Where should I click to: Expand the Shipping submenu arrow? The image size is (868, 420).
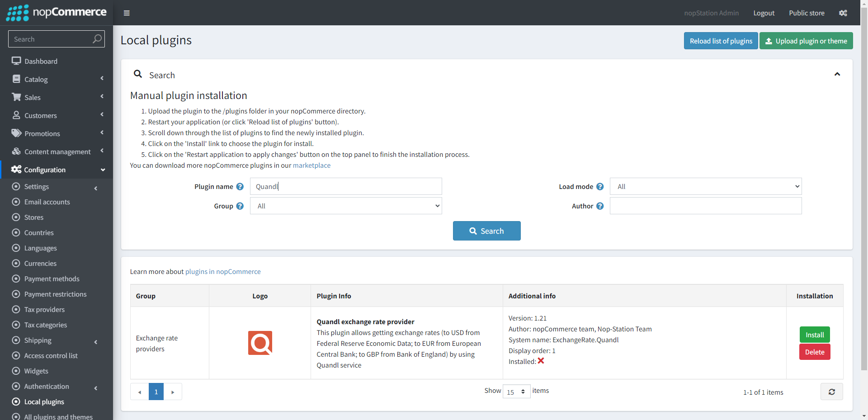(x=96, y=342)
